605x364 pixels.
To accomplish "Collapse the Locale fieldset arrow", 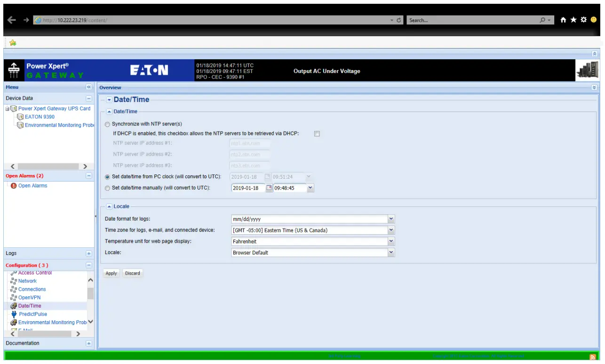I will click(x=109, y=206).
